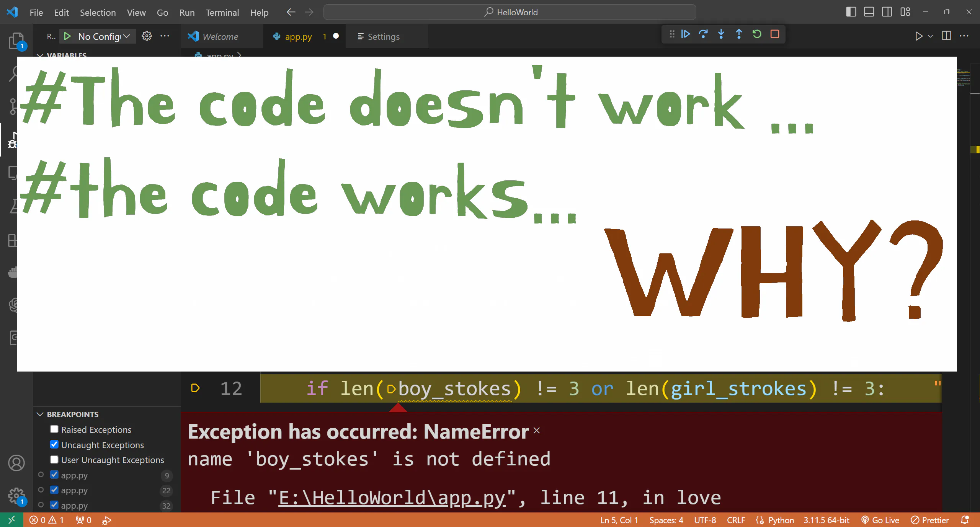Restart the debug session
The width and height of the screenshot is (980, 527).
coord(757,34)
